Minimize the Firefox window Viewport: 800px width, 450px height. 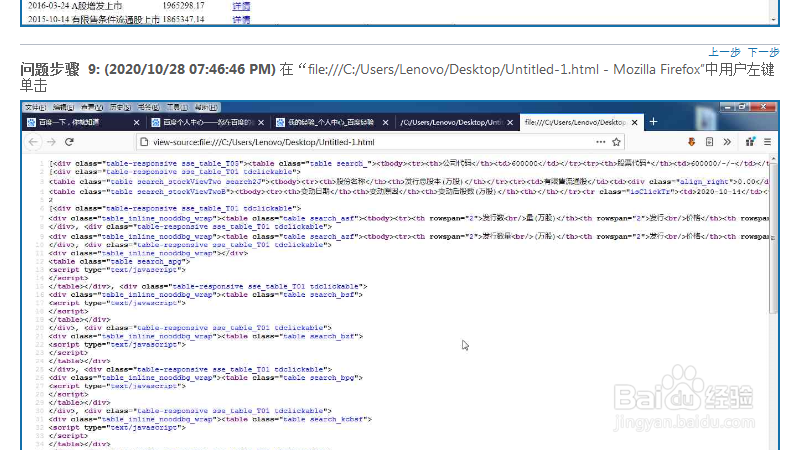(728, 107)
